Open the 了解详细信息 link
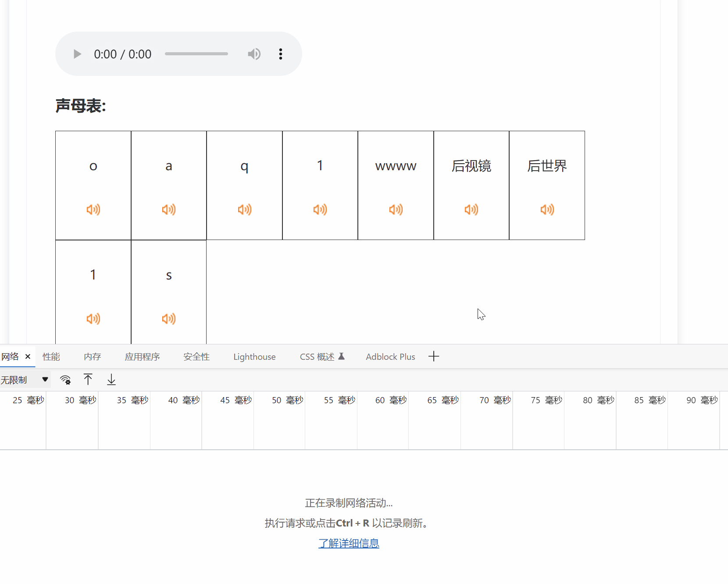 click(349, 543)
